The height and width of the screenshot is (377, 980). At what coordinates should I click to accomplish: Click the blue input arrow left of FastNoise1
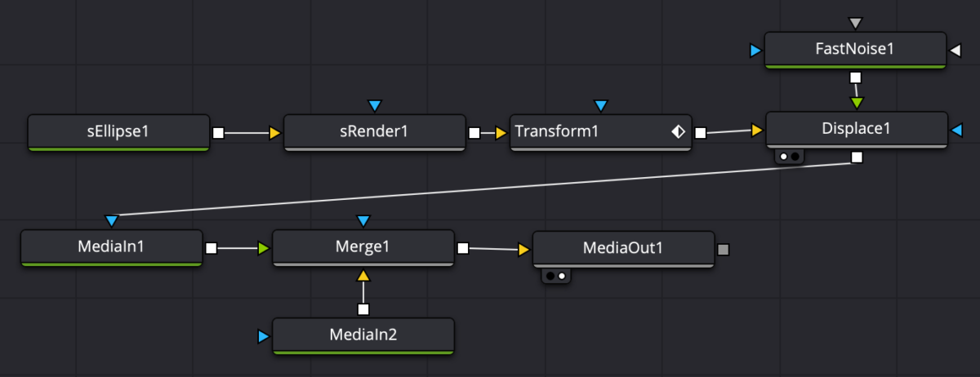755,51
